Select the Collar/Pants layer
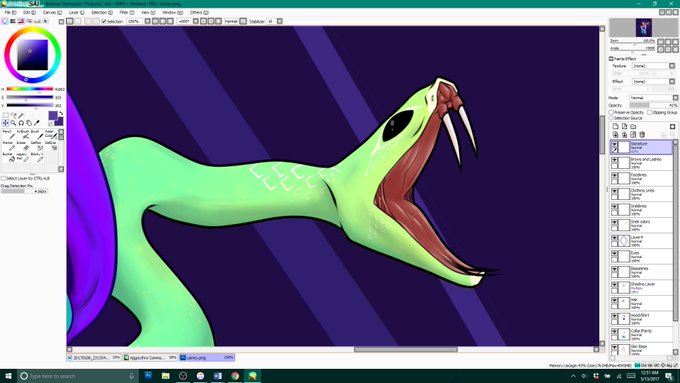 [x=641, y=334]
